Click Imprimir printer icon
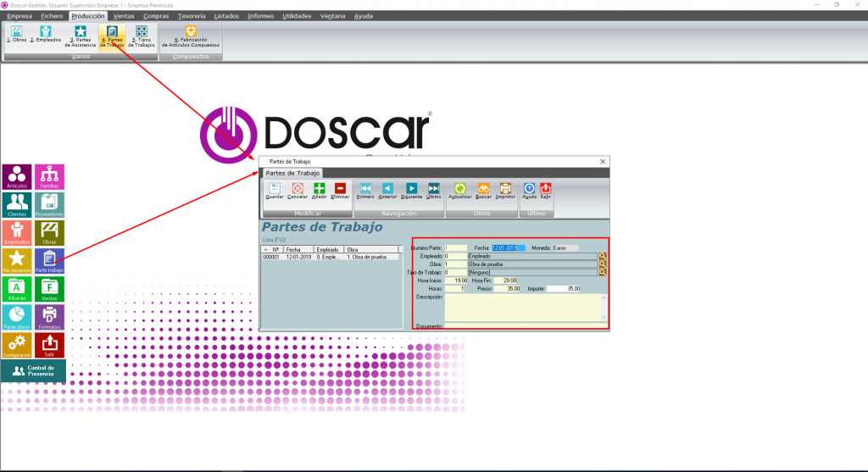Screen dimensions: 868x472 [x=505, y=191]
